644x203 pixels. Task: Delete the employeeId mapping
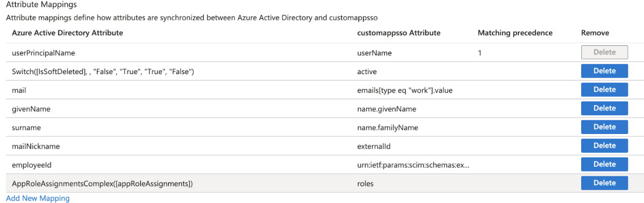(x=604, y=164)
